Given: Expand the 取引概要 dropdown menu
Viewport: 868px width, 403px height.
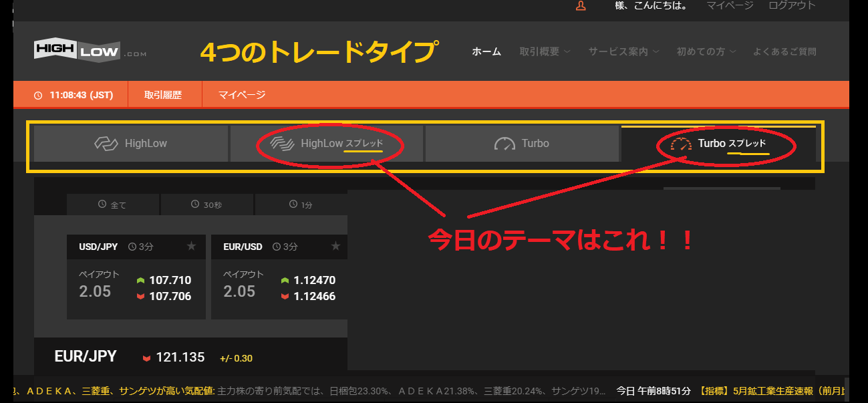Looking at the screenshot, I should 545,51.
